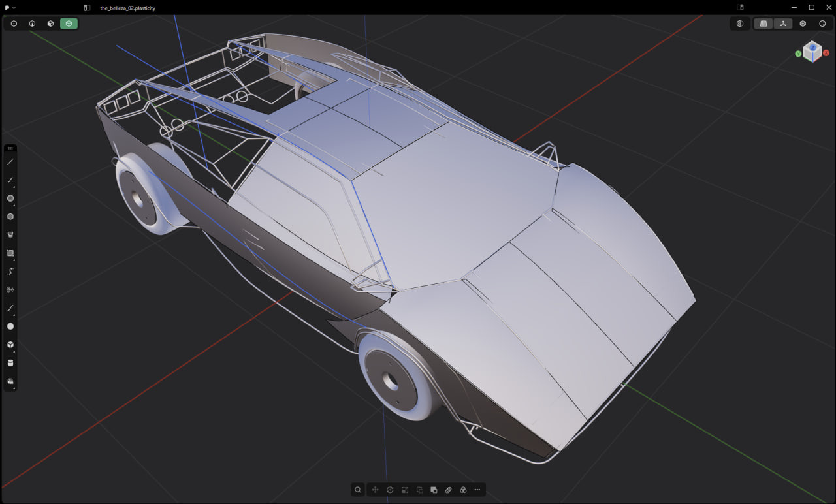Click the Rotate command icon
This screenshot has height=504, width=836.
click(390, 490)
